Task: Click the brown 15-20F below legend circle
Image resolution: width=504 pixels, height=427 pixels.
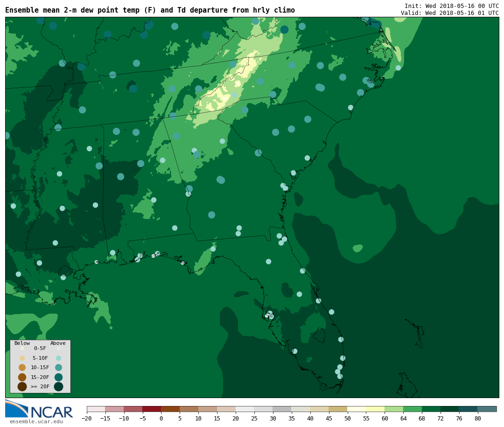Action: click(22, 377)
